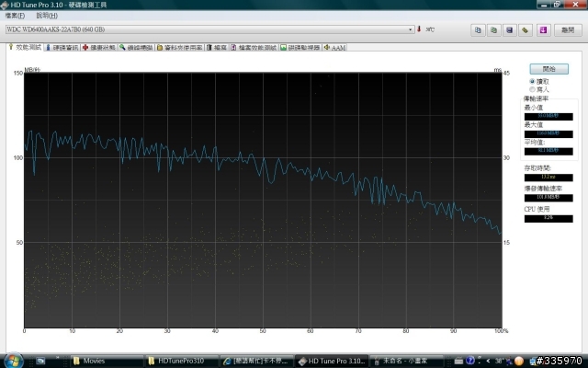Switch to the Erase tab with the trash can
Image resolution: width=588 pixels, height=368 pixels.
click(x=217, y=48)
